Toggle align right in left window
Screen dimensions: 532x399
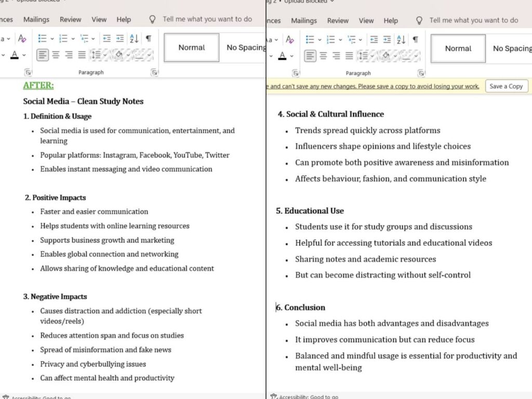[x=69, y=55]
